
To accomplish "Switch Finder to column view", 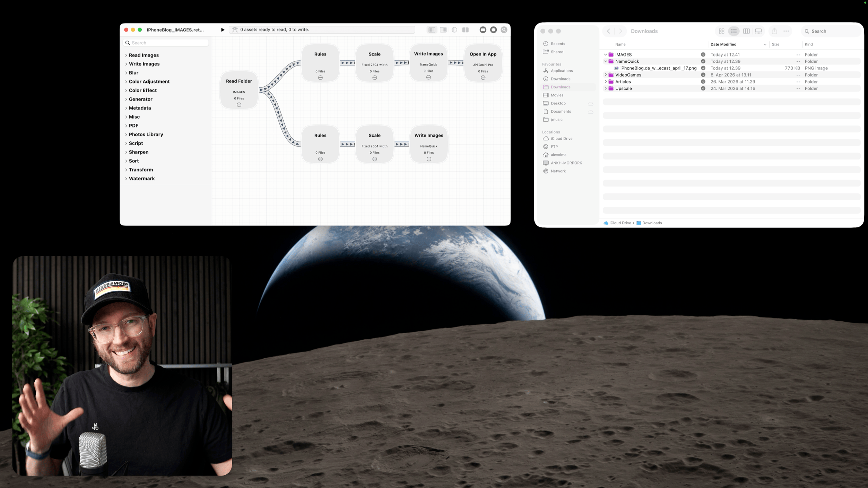I will point(746,31).
